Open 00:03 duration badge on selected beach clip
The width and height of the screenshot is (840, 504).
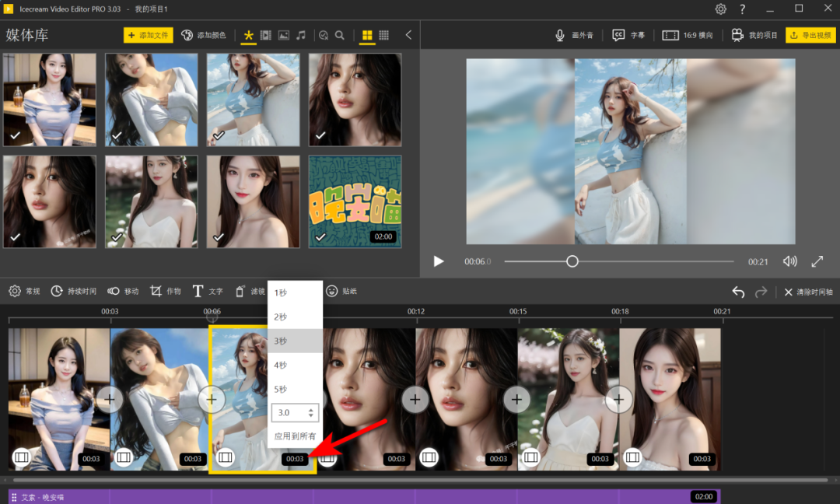click(295, 458)
